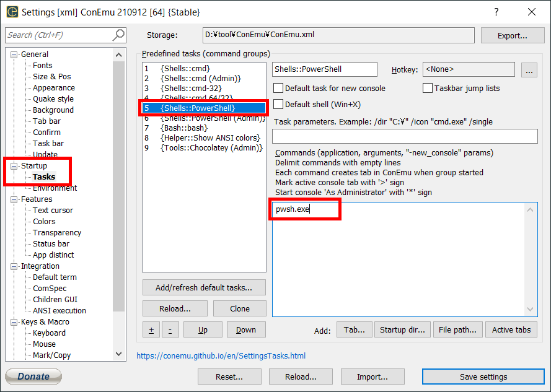This screenshot has height=392, width=551.
Task: Open hotkey chooser ellipsis button
Action: [529, 70]
